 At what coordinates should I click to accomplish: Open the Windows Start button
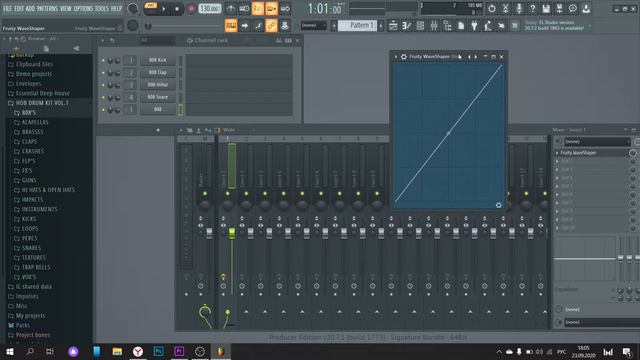click(10, 351)
